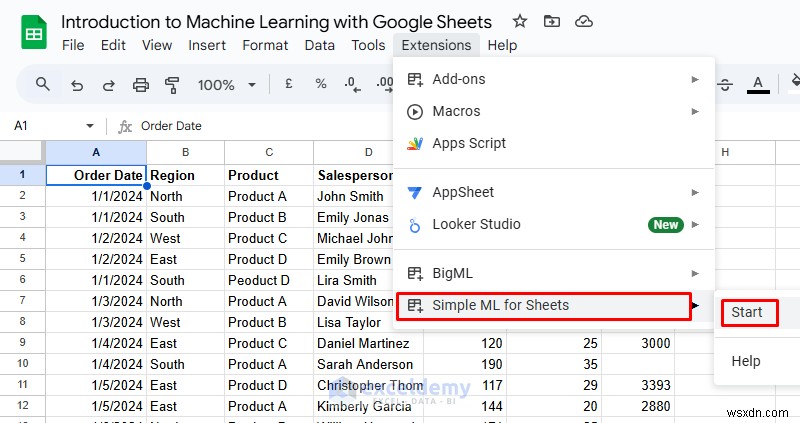This screenshot has width=800, height=423.
Task: Open the name box dropdown arrow
Action: (90, 126)
